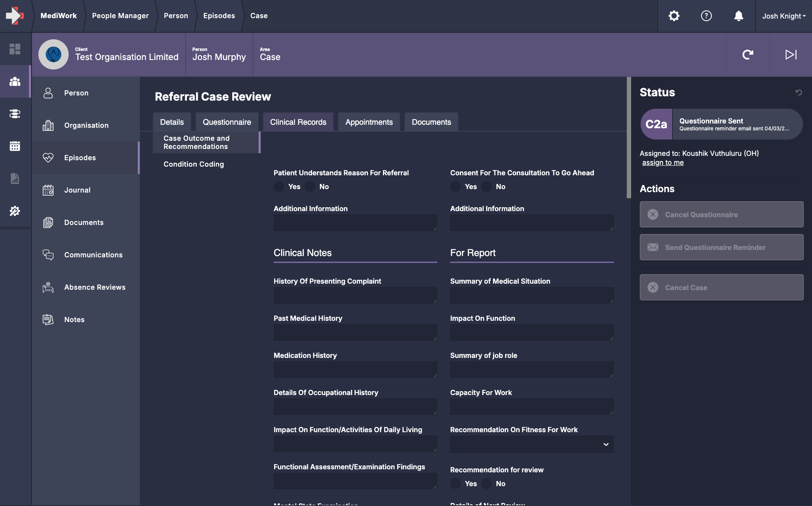
Task: Select No for Consent For The Consultation
Action: [487, 187]
